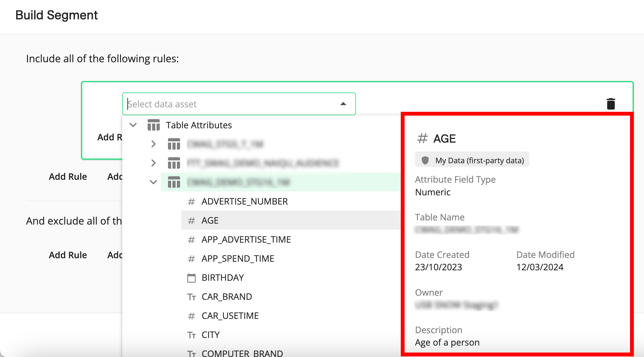Click the shield icon in My Data badge
This screenshot has height=357, width=644.
(425, 160)
